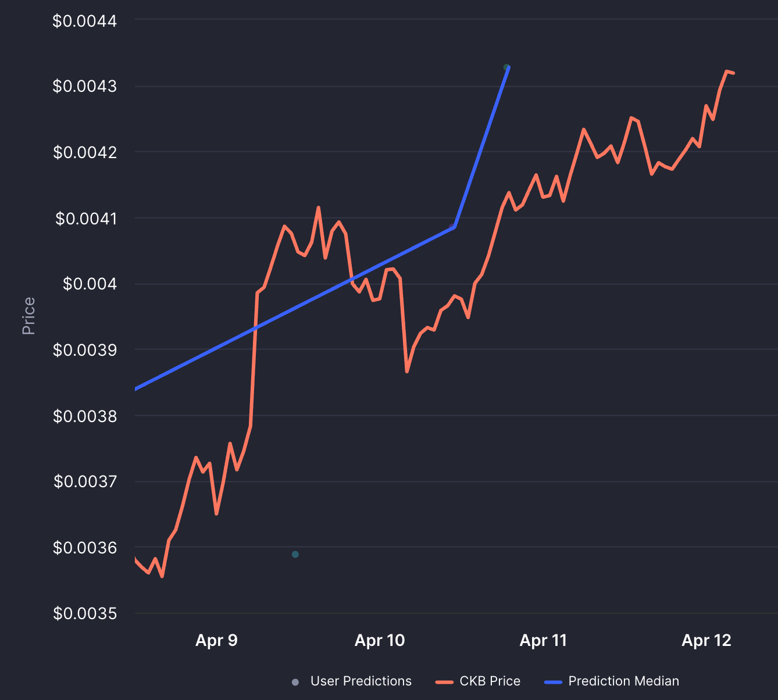Screen dimensions: 778x700
Task: Select the teal user prediction dot near $0.0036
Action: 295,554
